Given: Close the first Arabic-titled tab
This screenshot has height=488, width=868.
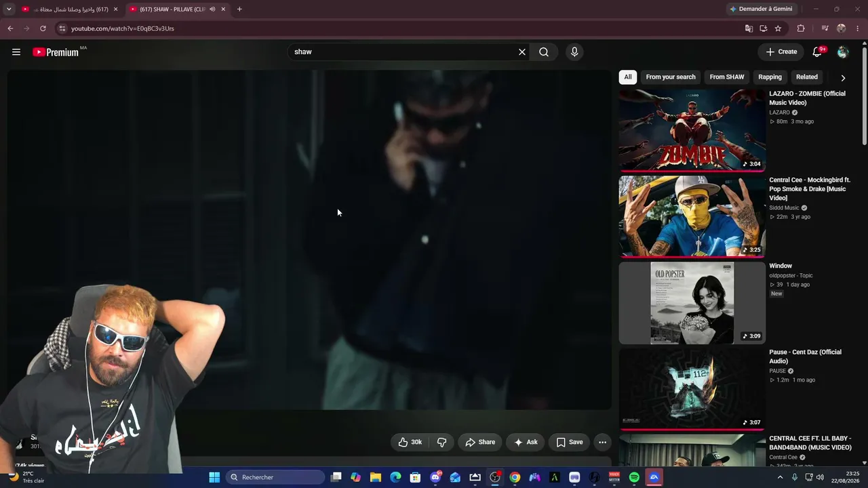Looking at the screenshot, I should pyautogui.click(x=116, y=9).
